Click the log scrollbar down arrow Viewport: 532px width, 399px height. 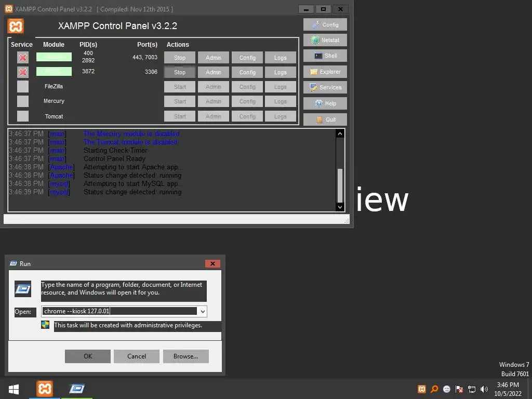coord(340,207)
